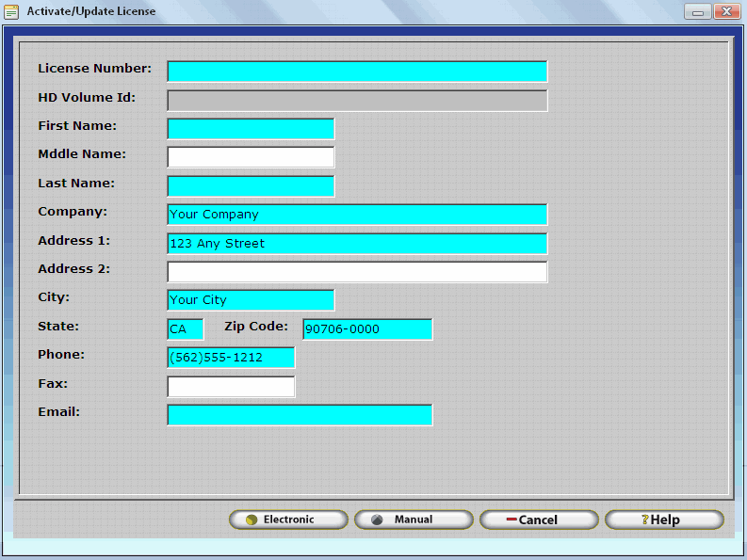Click the Email input field

point(300,415)
